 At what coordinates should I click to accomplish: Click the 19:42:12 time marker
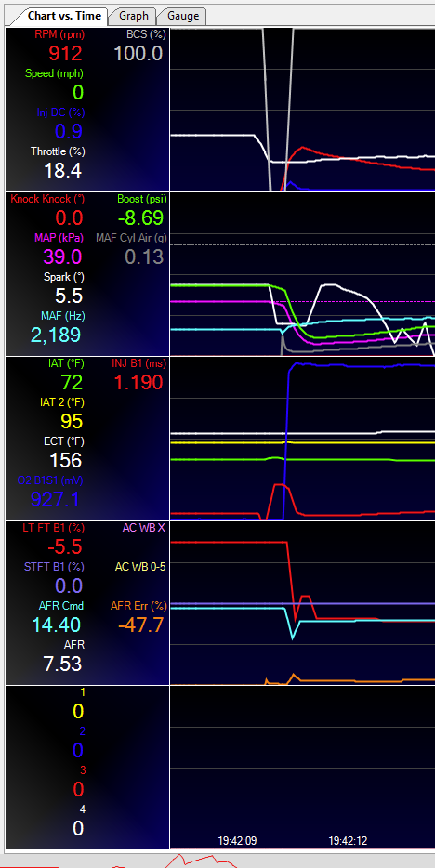pos(348,841)
